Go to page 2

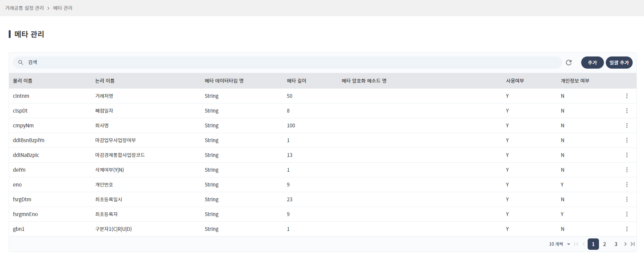pos(604,244)
